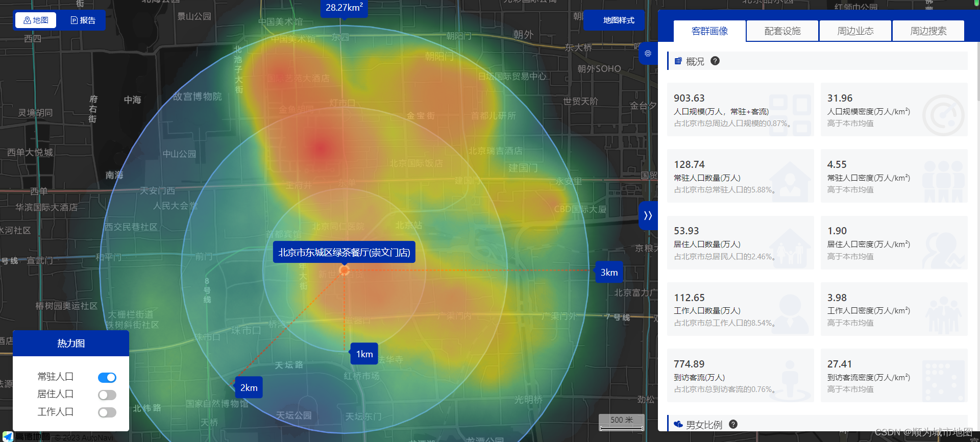Click the 工作人口数量 worker icon
980x442 pixels.
click(x=790, y=314)
